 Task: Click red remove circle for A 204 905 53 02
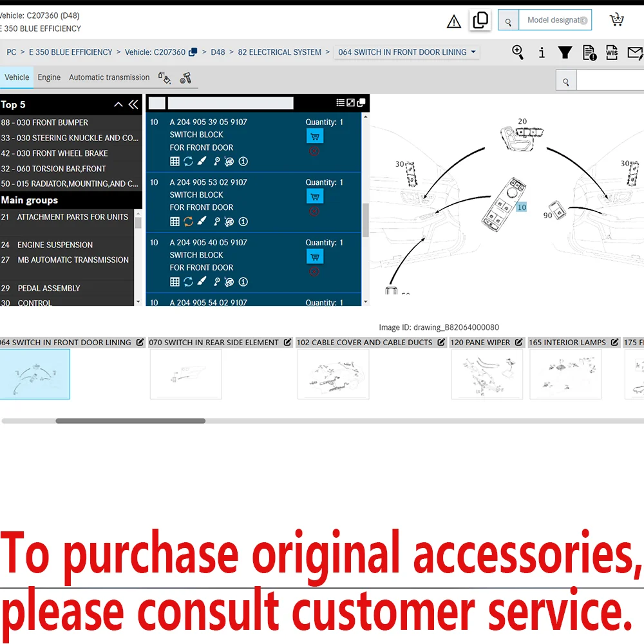[x=314, y=211]
